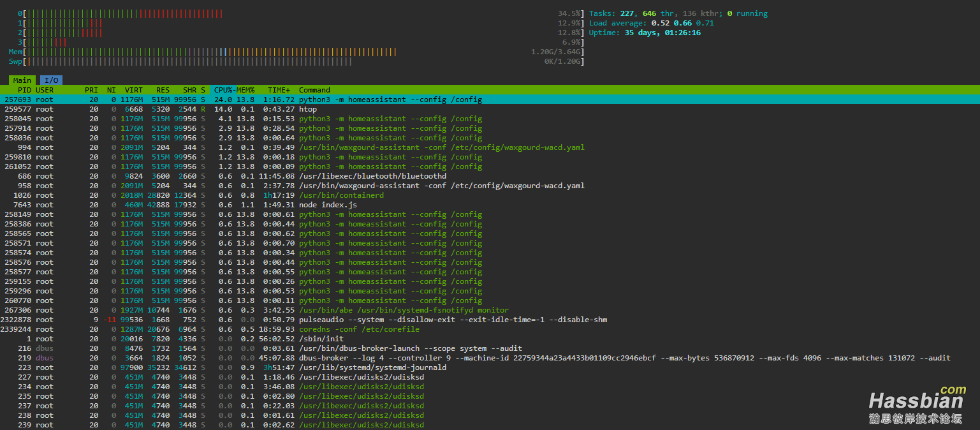
Task: Click the CPU 1 usage meter
Action: pos(300,23)
